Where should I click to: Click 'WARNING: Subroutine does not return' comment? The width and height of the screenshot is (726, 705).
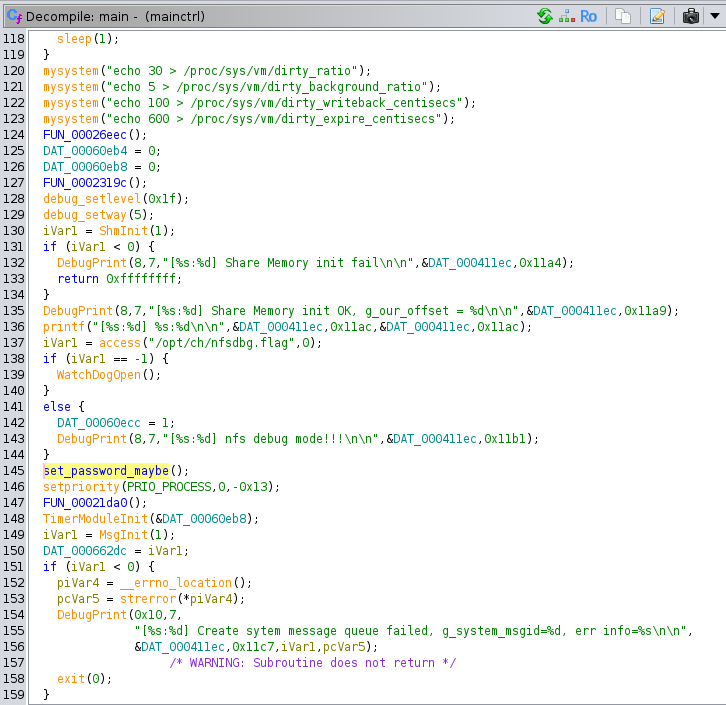313,663
